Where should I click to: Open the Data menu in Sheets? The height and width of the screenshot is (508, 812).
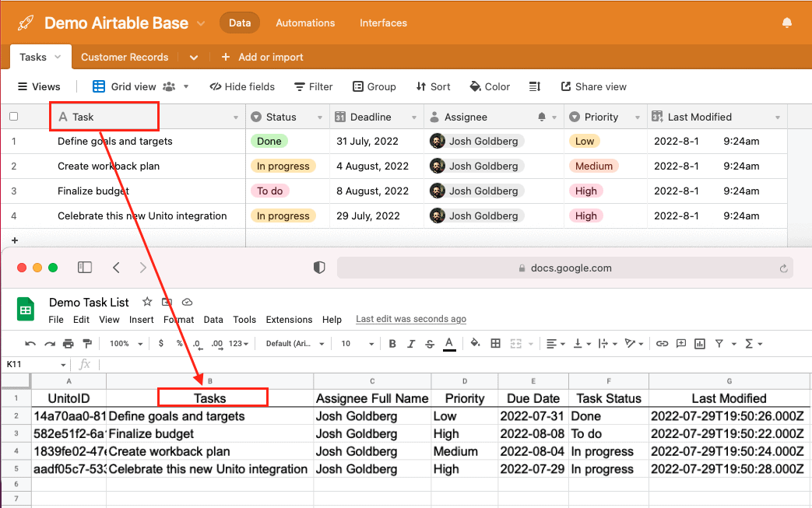point(213,320)
